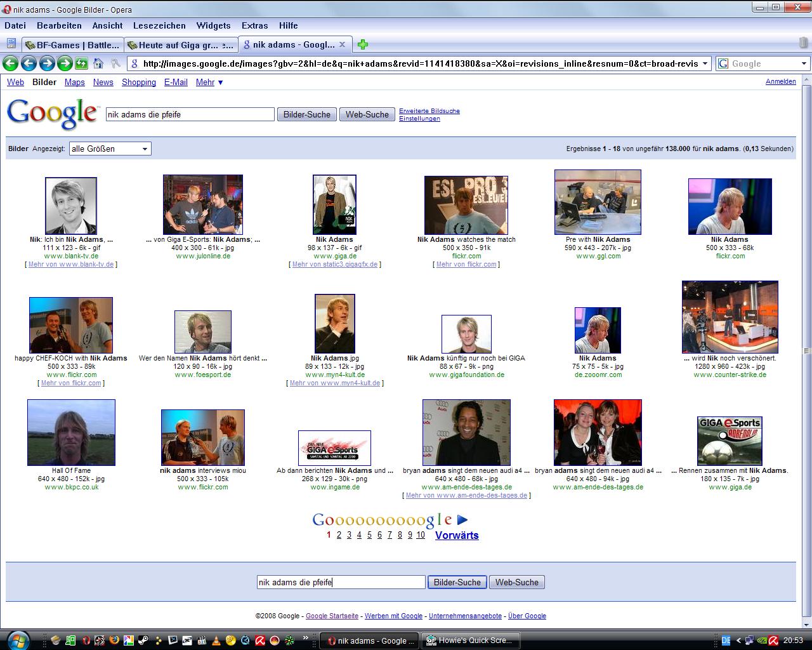
Task: Open the Bearbeiten menu
Action: (x=59, y=25)
